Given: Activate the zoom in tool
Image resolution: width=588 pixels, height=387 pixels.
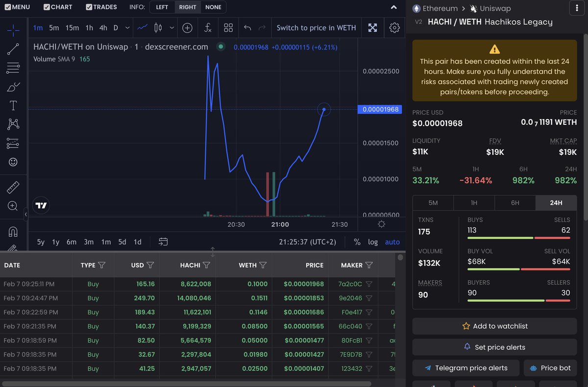Looking at the screenshot, I should tap(13, 206).
